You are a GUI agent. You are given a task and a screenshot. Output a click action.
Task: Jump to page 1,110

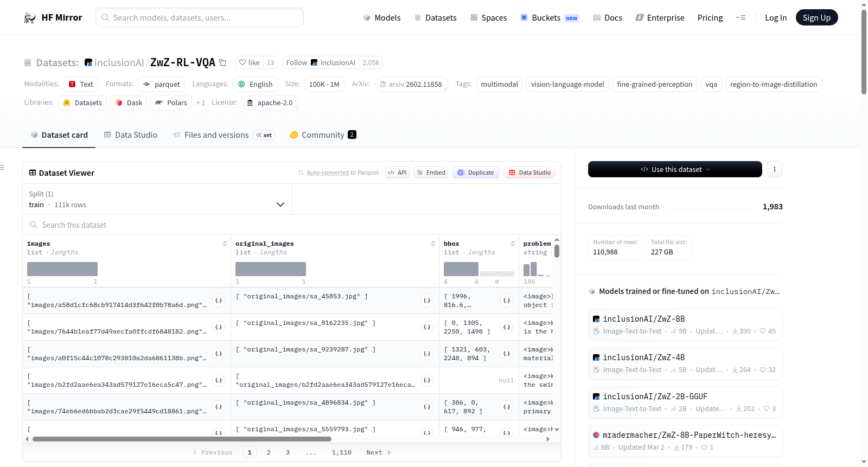342,452
